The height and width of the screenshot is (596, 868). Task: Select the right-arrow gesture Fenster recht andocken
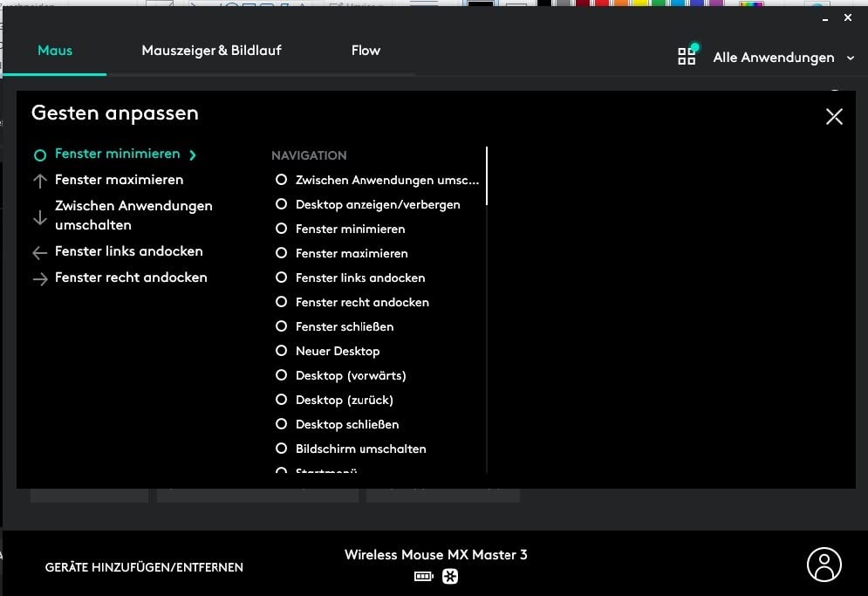click(120, 277)
